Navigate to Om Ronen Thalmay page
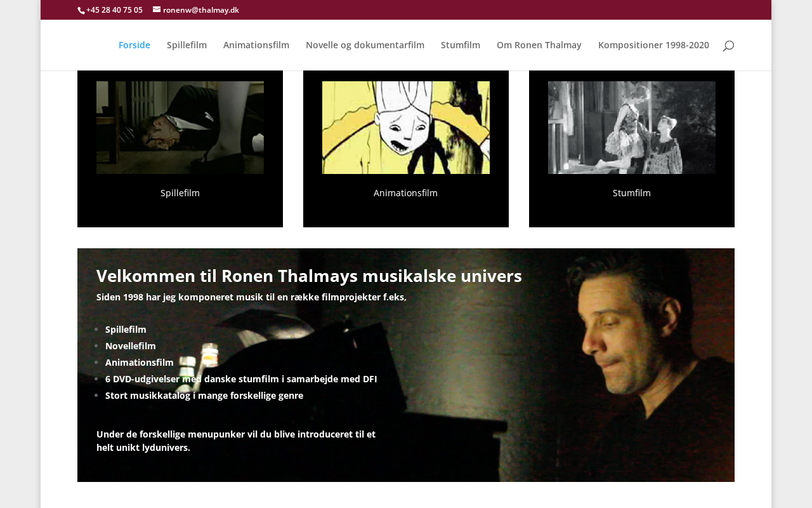This screenshot has height=508, width=812. coord(539,45)
